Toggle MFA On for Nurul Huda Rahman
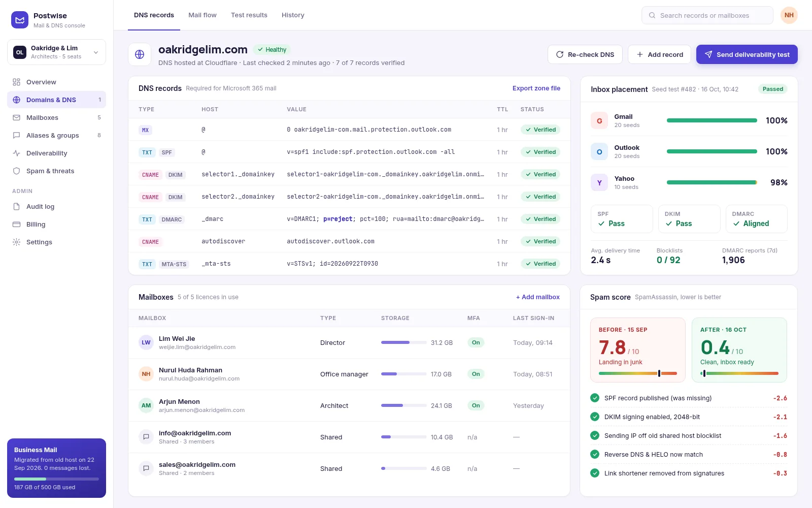Image resolution: width=812 pixels, height=508 pixels. (x=476, y=374)
